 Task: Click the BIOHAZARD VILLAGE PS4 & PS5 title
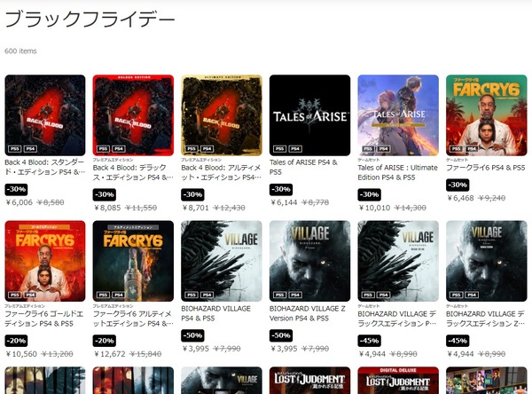pos(215,313)
